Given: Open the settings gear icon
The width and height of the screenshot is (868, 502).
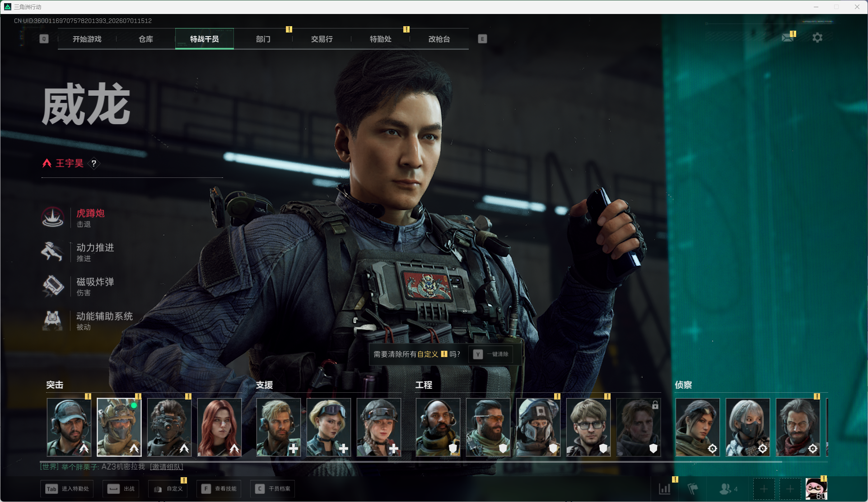Looking at the screenshot, I should (x=817, y=38).
